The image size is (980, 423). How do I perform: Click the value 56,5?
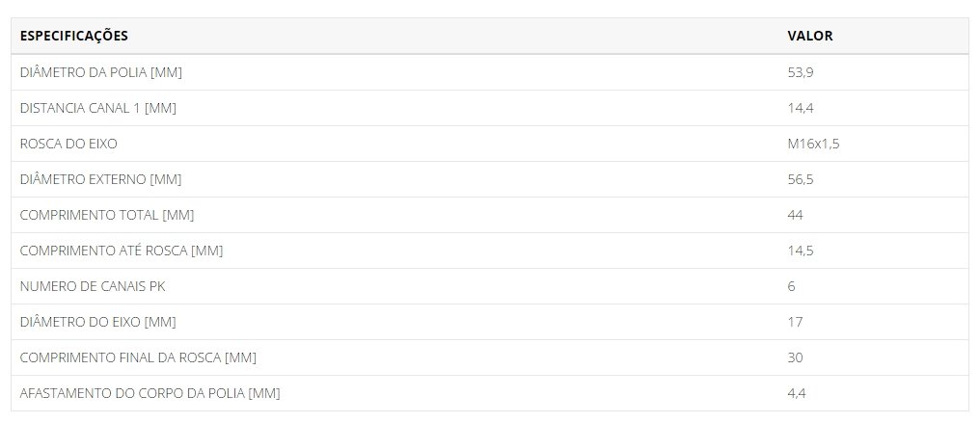801,179
